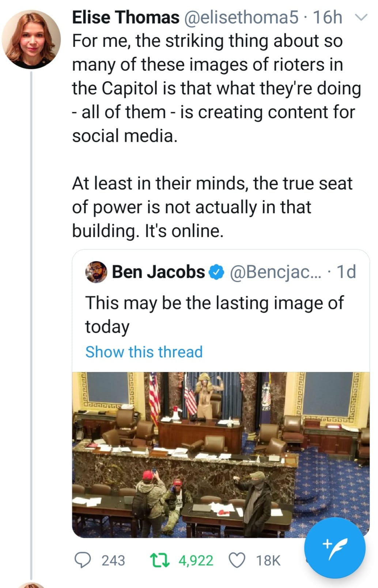Open Elise Thomas's profile picture
The image size is (378, 588).
tap(31, 39)
